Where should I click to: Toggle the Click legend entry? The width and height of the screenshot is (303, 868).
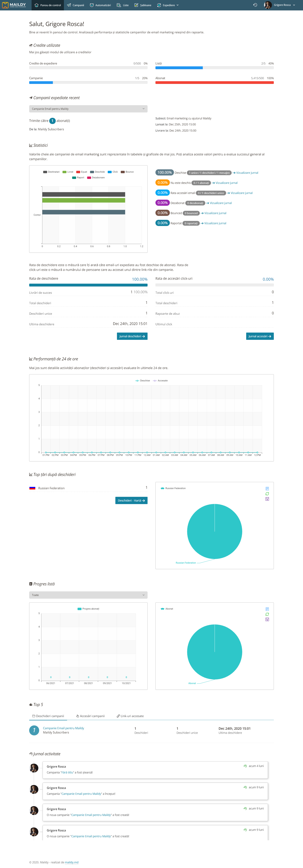(113, 172)
